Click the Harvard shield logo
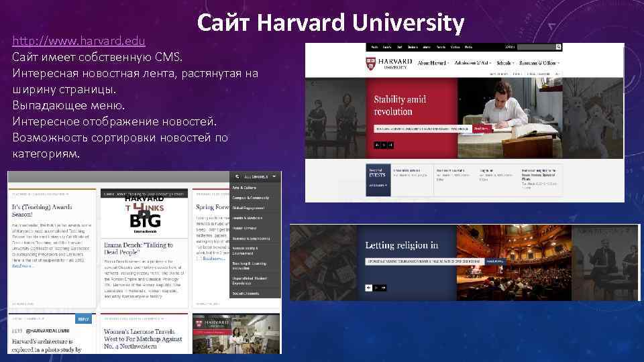Viewport: 644px width, 362px height. tap(370, 64)
